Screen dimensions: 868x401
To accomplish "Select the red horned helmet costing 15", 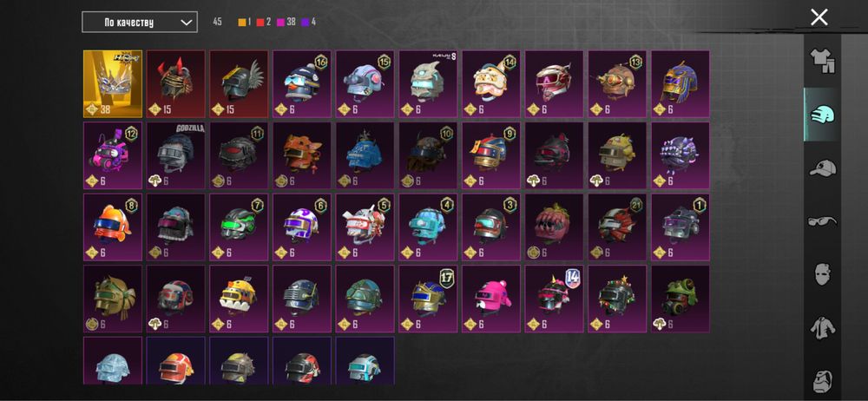I will pyautogui.click(x=175, y=84).
